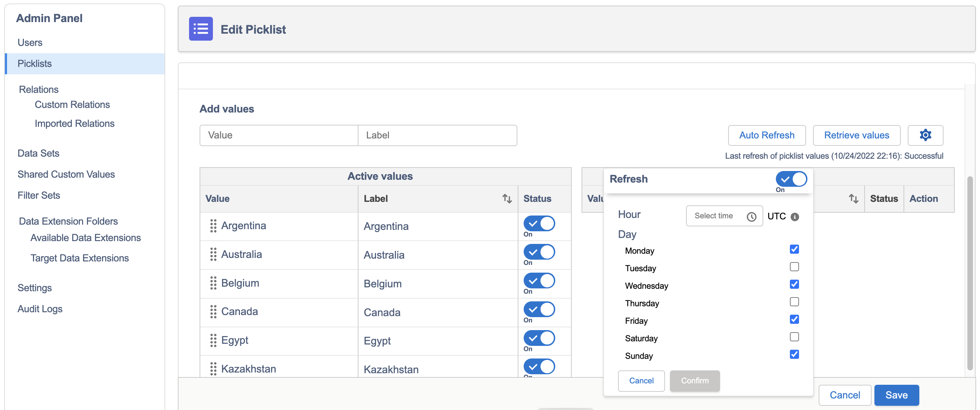Screen dimensions: 980x410
Task: Select Picklists in the sidebar
Action: [x=85, y=63]
